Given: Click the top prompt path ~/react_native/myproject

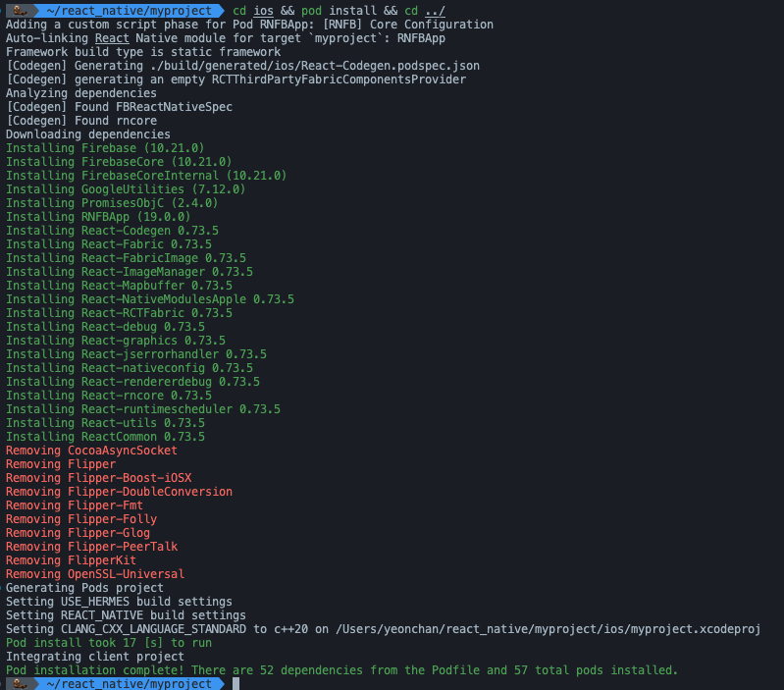Looking at the screenshot, I should (129, 11).
